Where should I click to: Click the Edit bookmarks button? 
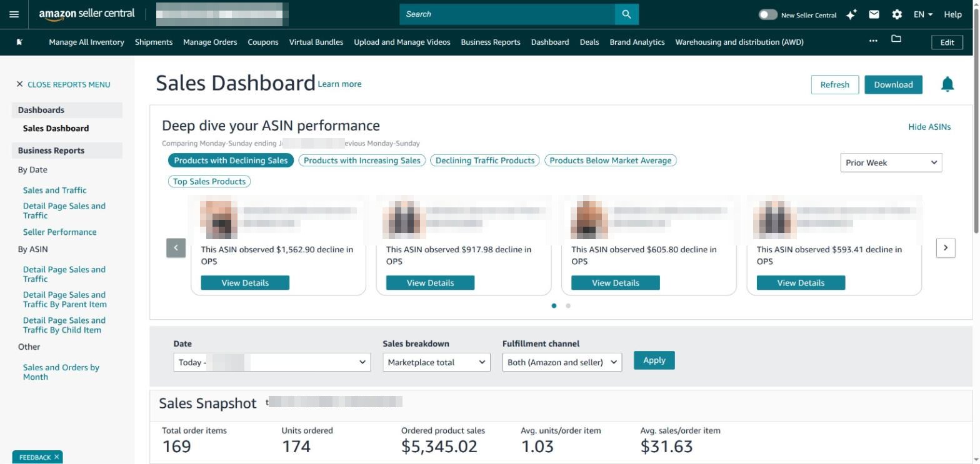(947, 42)
